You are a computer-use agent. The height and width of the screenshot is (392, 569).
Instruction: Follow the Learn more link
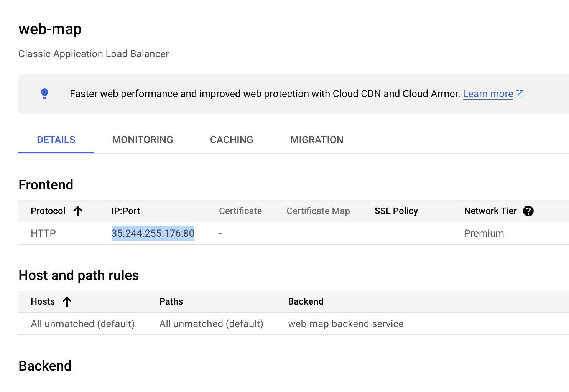tap(488, 94)
